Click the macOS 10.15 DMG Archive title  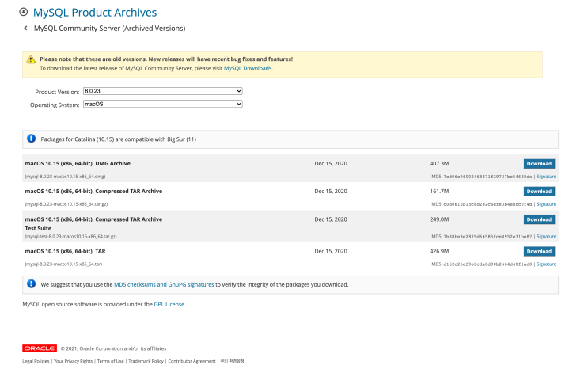tap(78, 164)
